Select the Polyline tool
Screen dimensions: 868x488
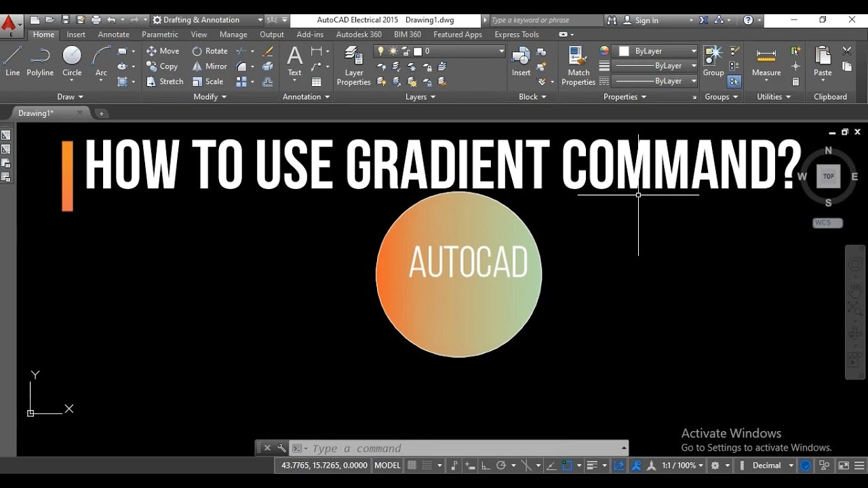(x=40, y=61)
